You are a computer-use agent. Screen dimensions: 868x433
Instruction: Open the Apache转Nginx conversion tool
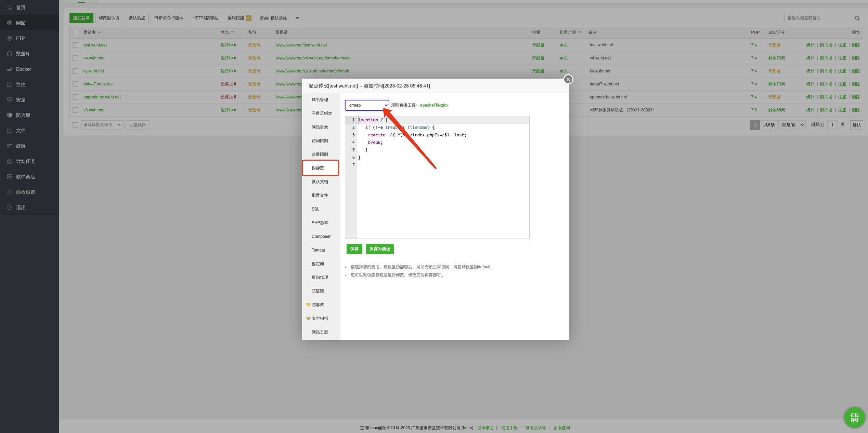point(434,105)
